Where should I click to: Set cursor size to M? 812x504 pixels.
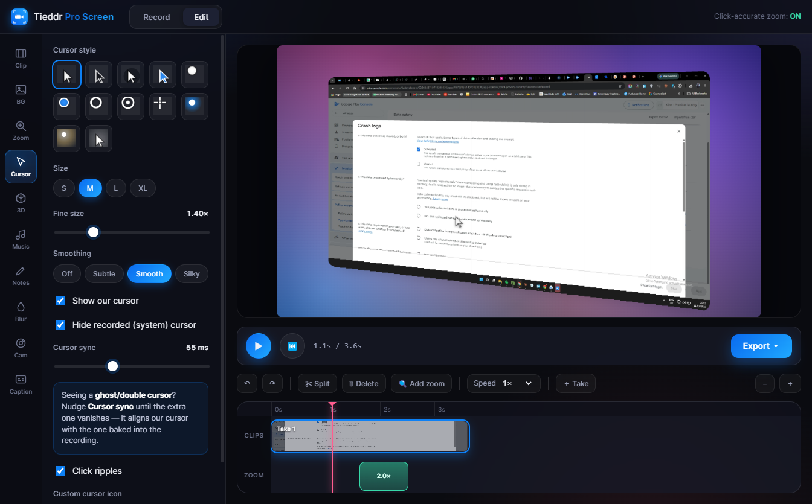(x=90, y=188)
